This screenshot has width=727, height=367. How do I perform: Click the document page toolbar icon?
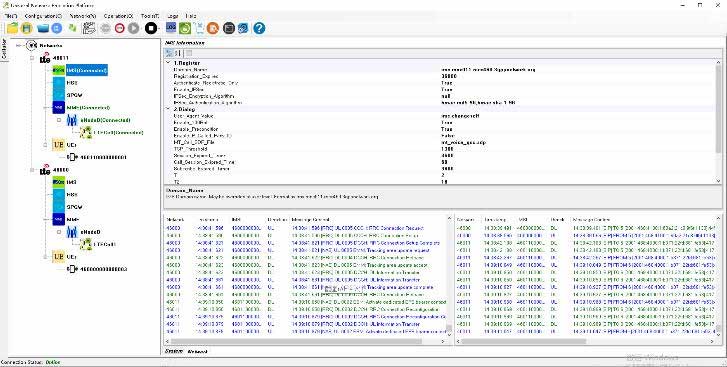click(x=199, y=28)
